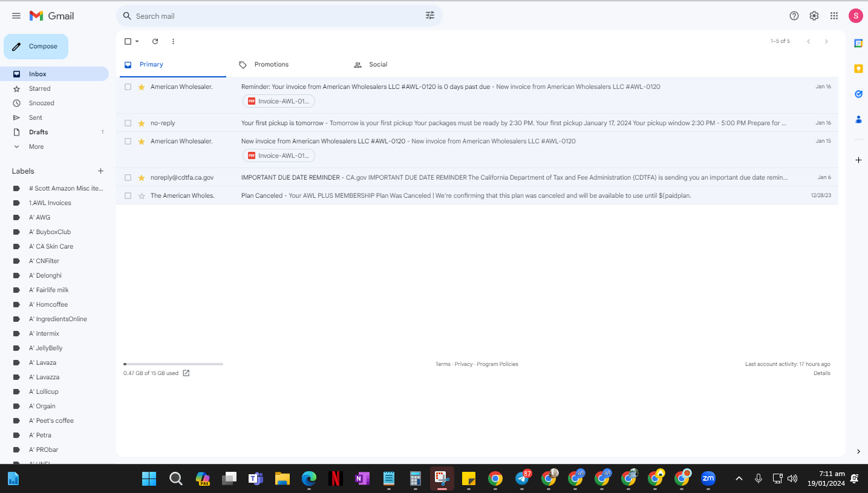Click the storage usage progress bar
The width and height of the screenshot is (868, 493).
[173, 364]
